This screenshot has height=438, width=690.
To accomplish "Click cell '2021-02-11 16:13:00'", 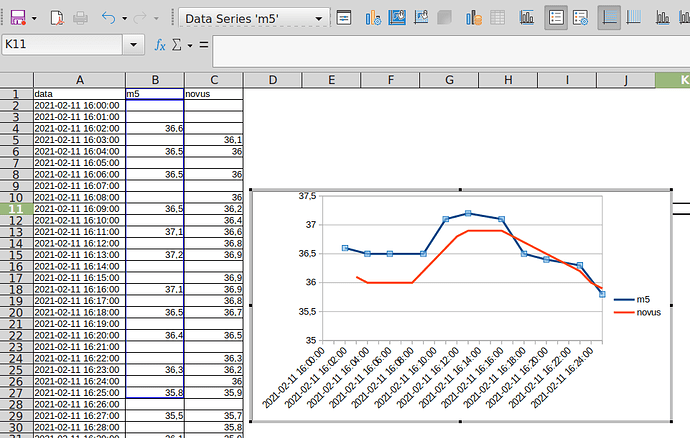I will pos(80,255).
